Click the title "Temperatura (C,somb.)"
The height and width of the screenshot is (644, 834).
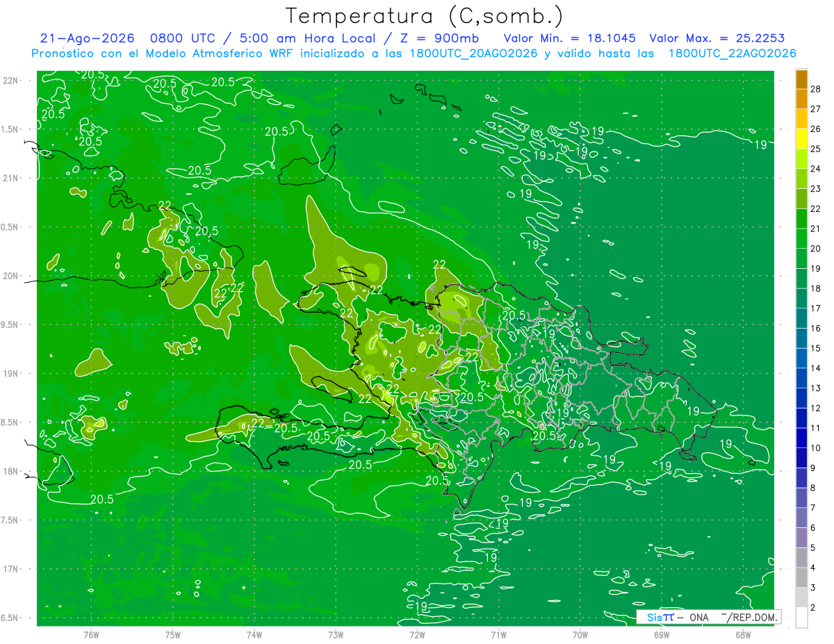point(425,16)
